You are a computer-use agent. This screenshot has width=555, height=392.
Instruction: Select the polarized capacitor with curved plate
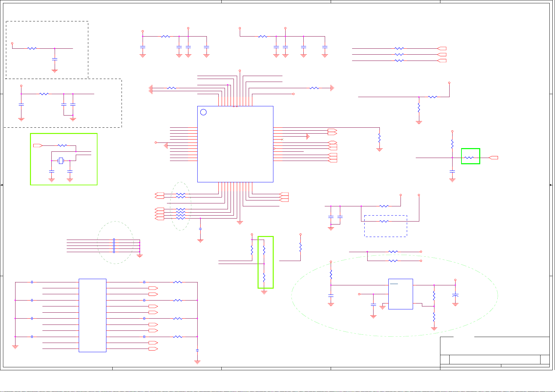tap(456, 296)
